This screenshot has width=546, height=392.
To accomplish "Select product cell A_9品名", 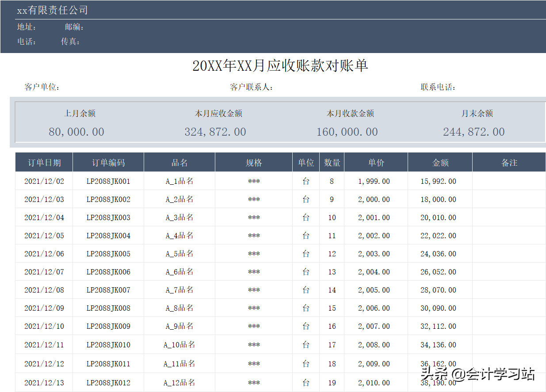I will coord(179,326).
